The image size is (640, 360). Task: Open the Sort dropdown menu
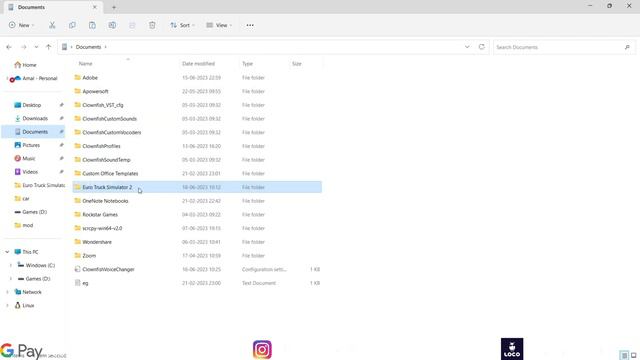tap(182, 25)
